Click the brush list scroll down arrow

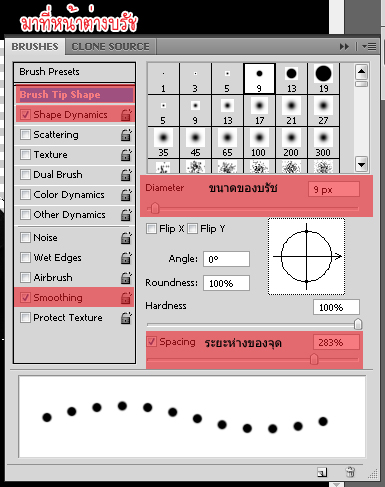361,164
